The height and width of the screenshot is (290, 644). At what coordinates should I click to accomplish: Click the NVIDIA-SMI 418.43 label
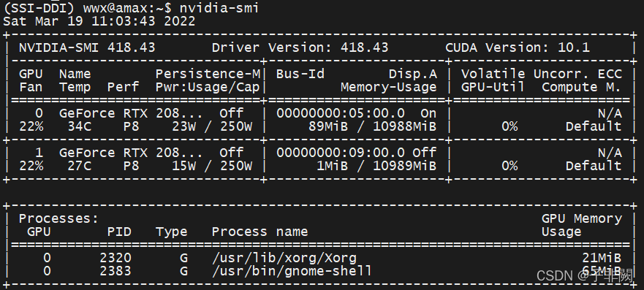pyautogui.click(x=87, y=47)
